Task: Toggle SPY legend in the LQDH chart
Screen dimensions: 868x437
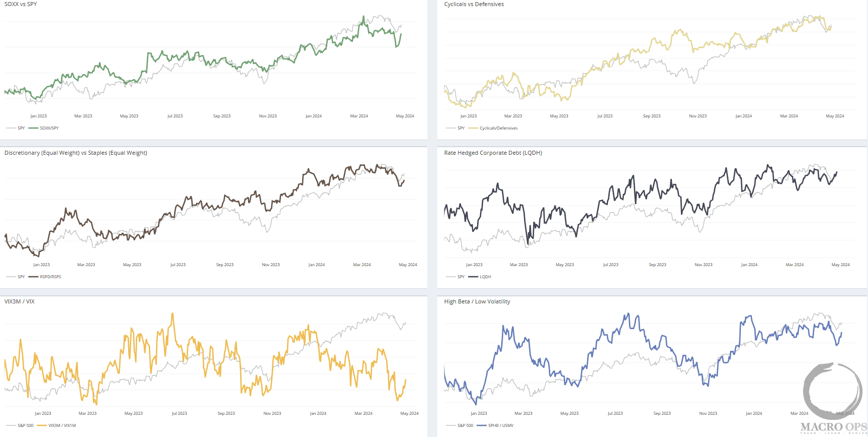Action: [460, 277]
